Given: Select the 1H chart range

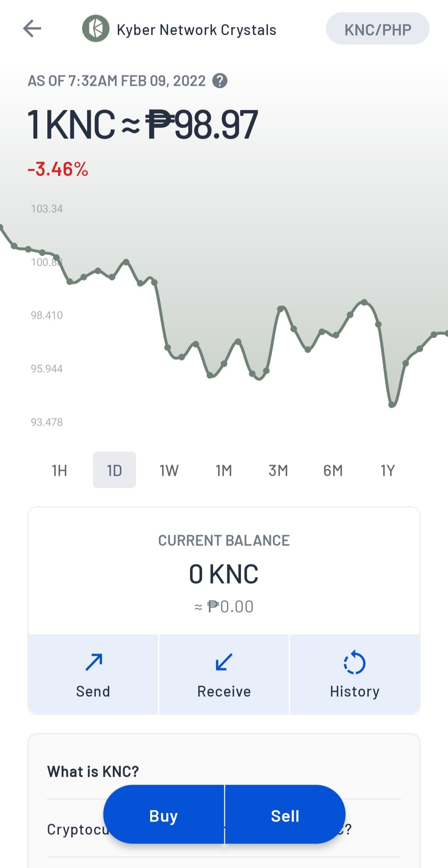Looking at the screenshot, I should (59, 470).
